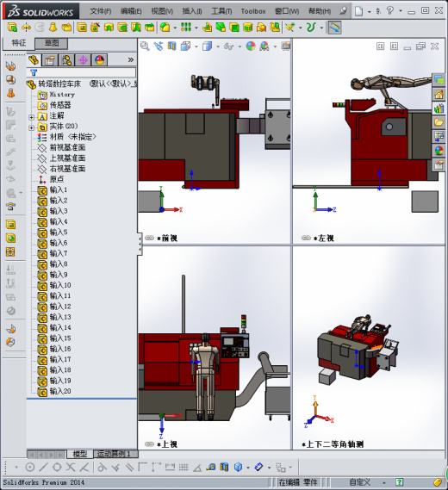Open the 窗口(W) menu
448x490 pixels.
(287, 11)
